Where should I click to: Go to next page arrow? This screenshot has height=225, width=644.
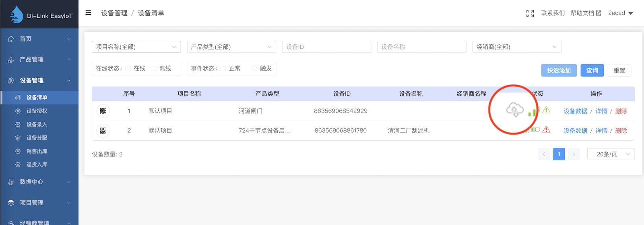574,154
